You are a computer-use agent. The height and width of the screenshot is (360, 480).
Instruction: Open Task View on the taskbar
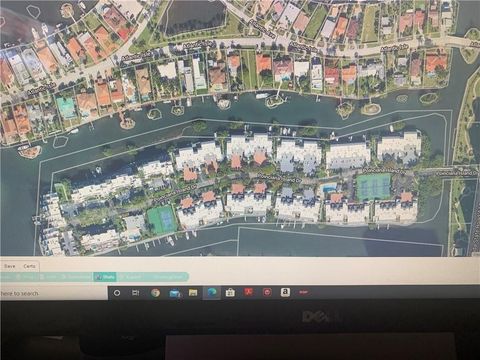(135, 293)
